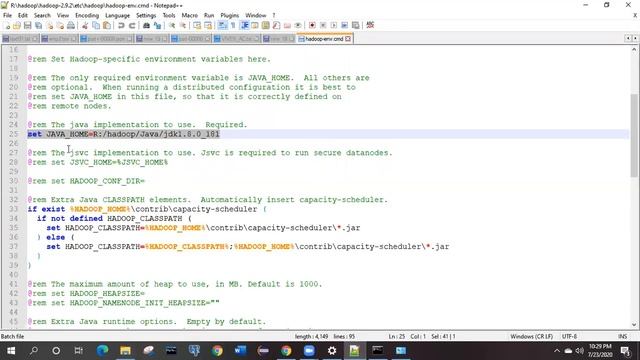Click the Zoom In toolbar icon
The height and width of the screenshot is (360, 640).
click(x=172, y=25)
